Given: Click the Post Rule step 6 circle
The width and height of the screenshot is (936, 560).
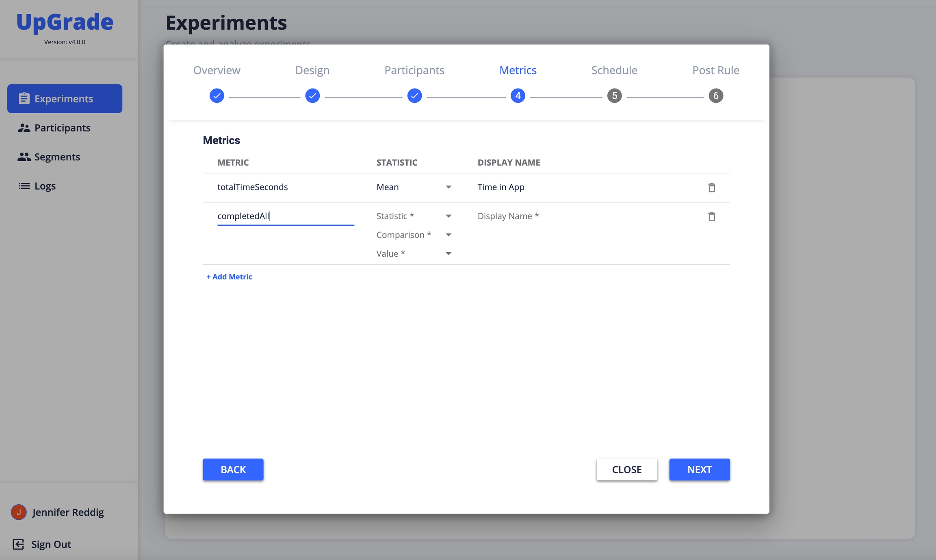Looking at the screenshot, I should coord(716,96).
